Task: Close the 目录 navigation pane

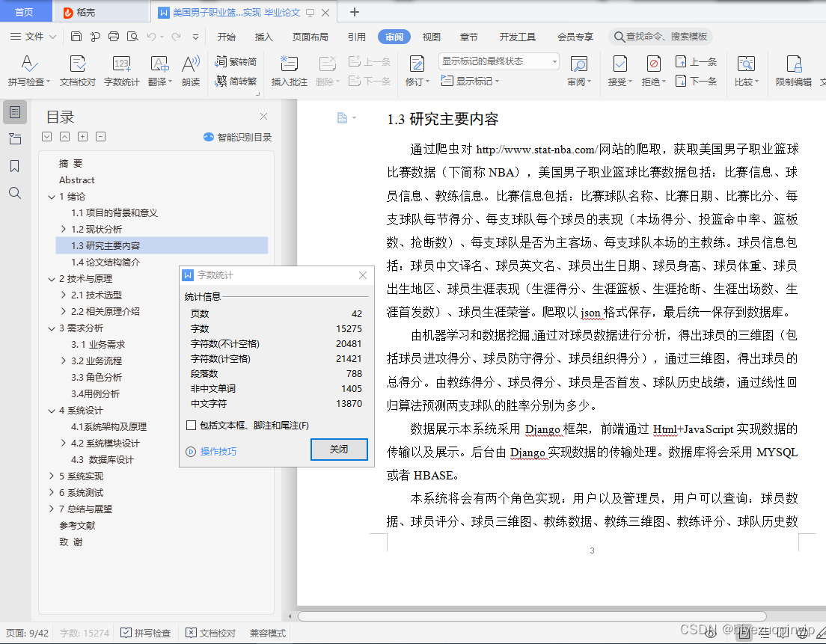Action: [263, 117]
